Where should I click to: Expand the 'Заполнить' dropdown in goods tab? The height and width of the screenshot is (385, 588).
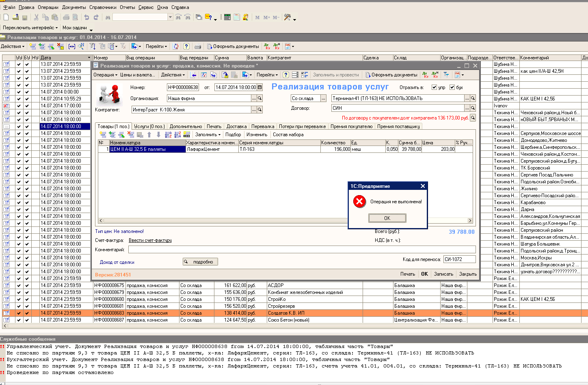tap(208, 135)
